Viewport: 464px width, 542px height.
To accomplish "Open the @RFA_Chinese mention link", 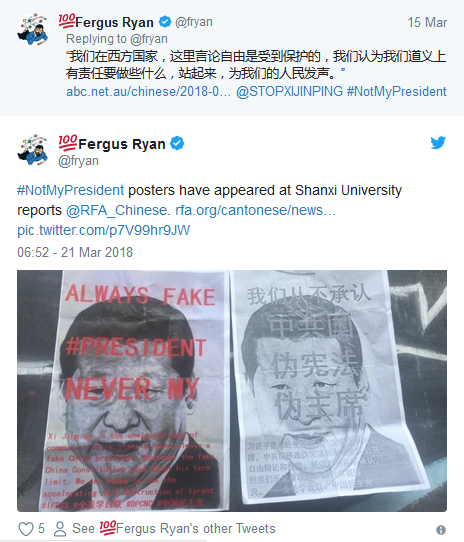I will pyautogui.click(x=118, y=210).
